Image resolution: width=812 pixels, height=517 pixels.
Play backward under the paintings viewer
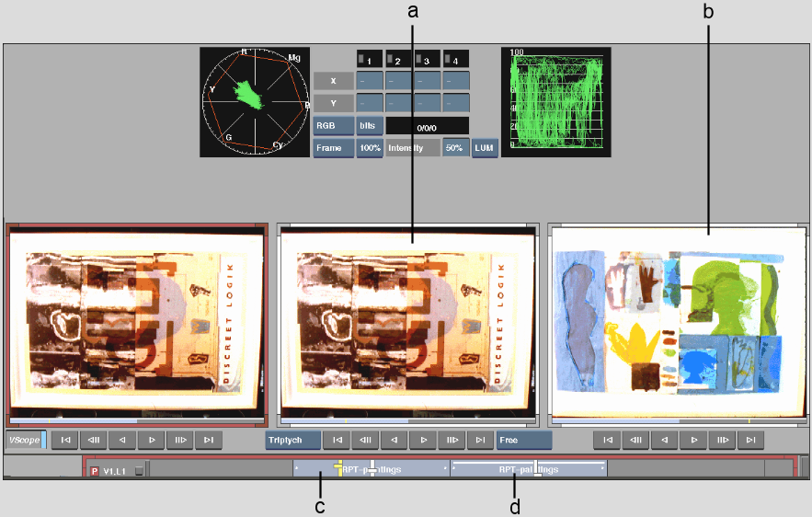[665, 440]
